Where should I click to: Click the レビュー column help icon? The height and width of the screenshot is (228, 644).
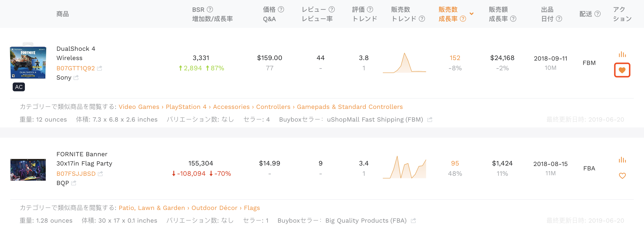pyautogui.click(x=332, y=10)
